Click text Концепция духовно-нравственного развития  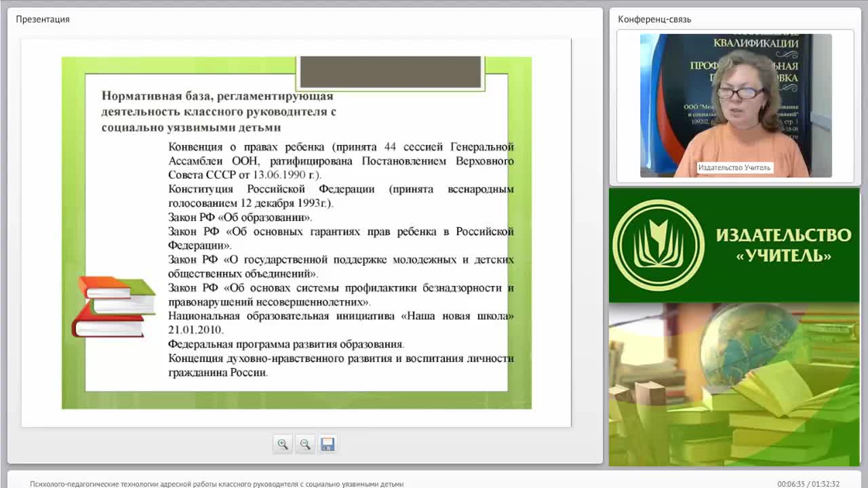coord(280,359)
